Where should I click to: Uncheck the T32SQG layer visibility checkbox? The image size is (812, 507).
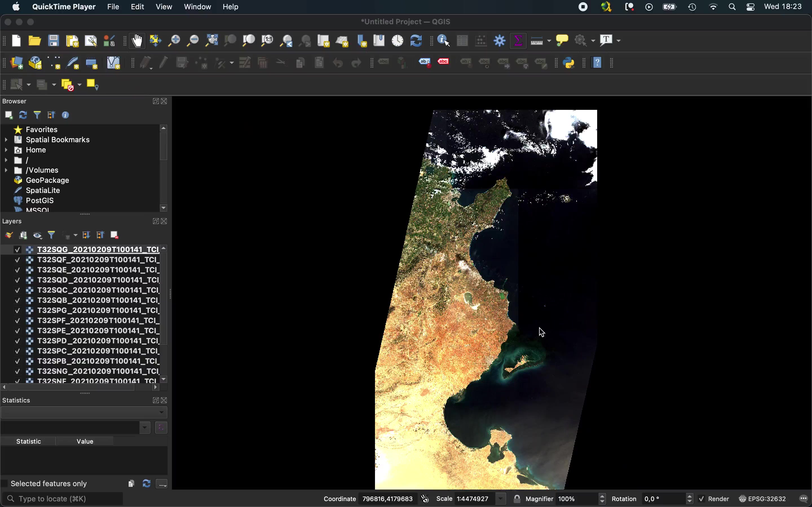coord(17,250)
